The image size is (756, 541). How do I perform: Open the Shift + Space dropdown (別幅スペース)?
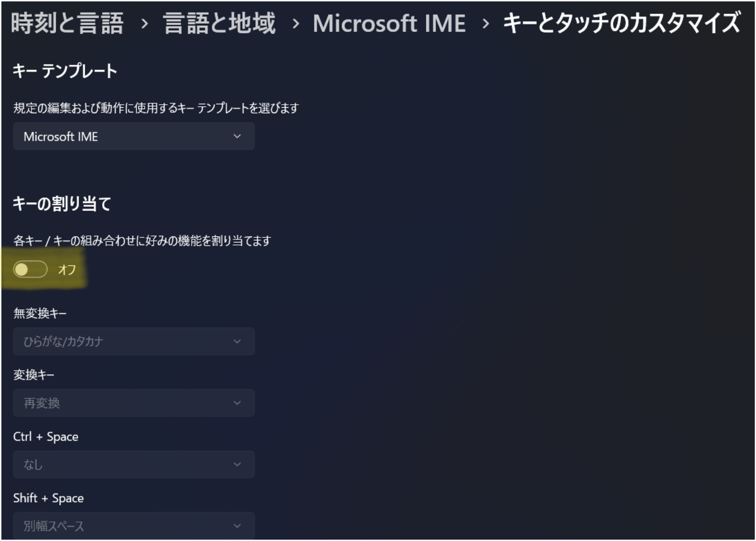(134, 525)
